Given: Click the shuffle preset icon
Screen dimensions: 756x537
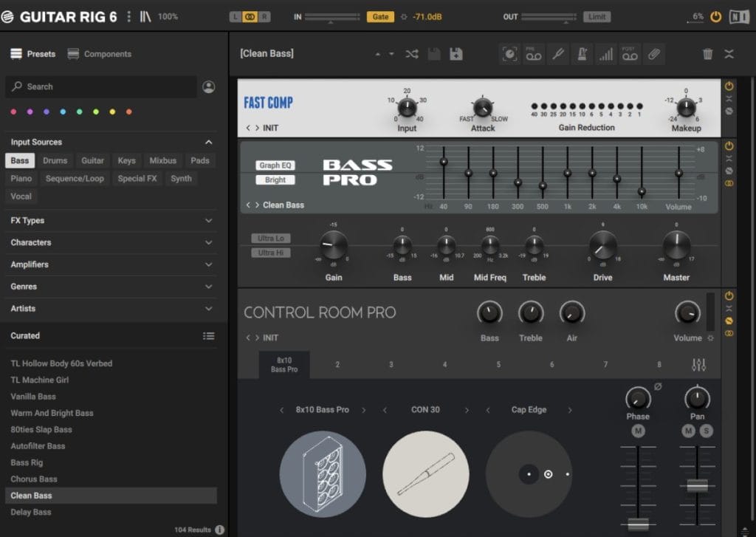Looking at the screenshot, I should pos(412,54).
